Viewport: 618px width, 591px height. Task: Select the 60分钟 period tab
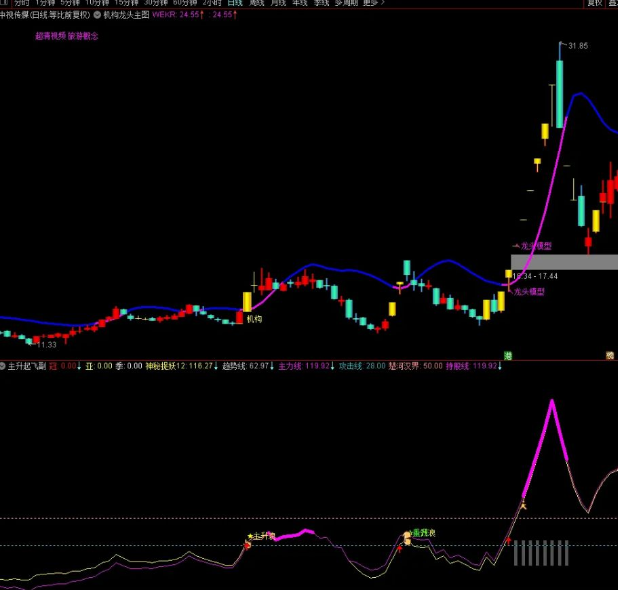pyautogui.click(x=183, y=3)
